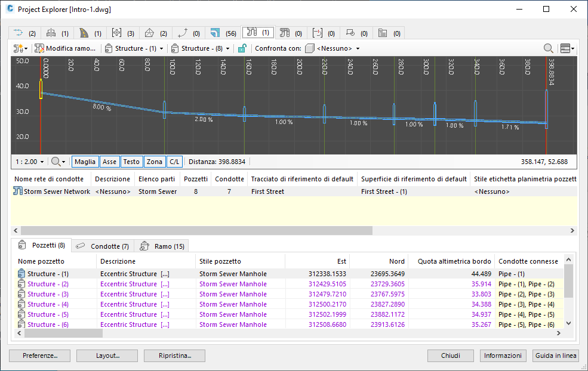Toggle the Testo label display button

(x=131, y=162)
